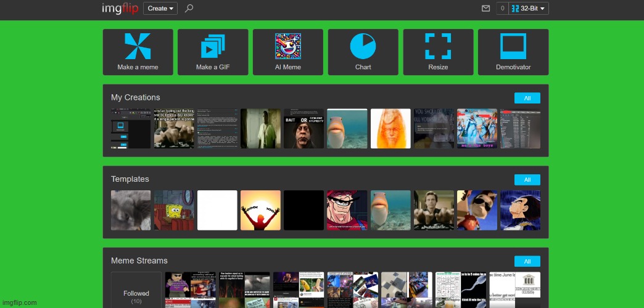Open the stream with concert and food photos
This screenshot has height=308, width=644.
(299, 290)
